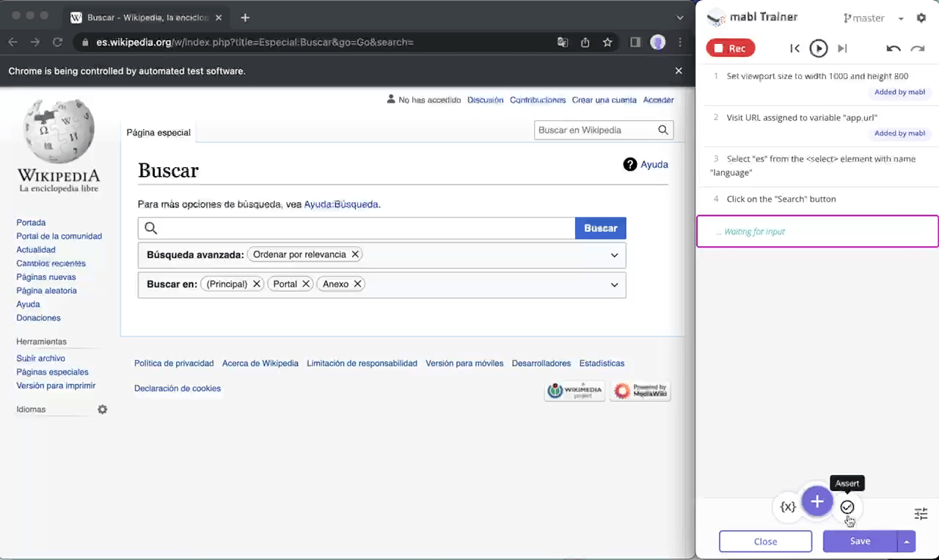Dismiss the automated test software banner
The height and width of the screenshot is (560, 939).
679,71
